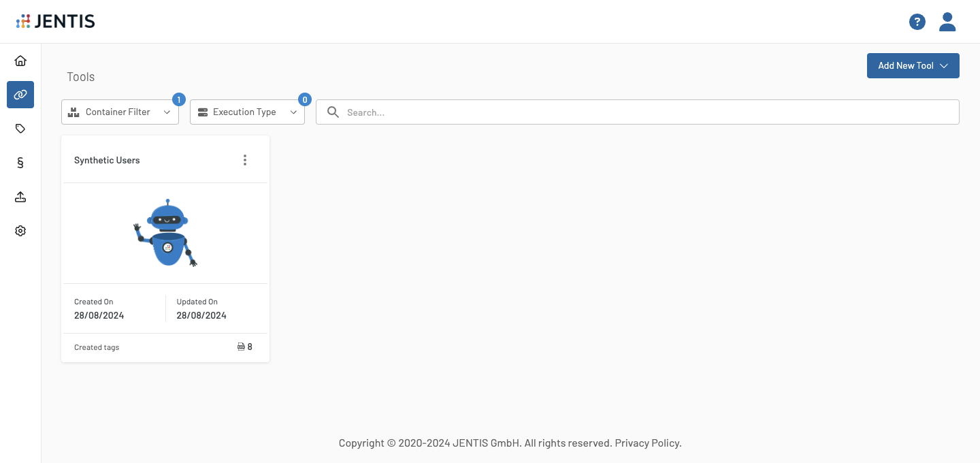Viewport: 980px width, 463px height.
Task: Open the user profile icon
Action: [947, 22]
